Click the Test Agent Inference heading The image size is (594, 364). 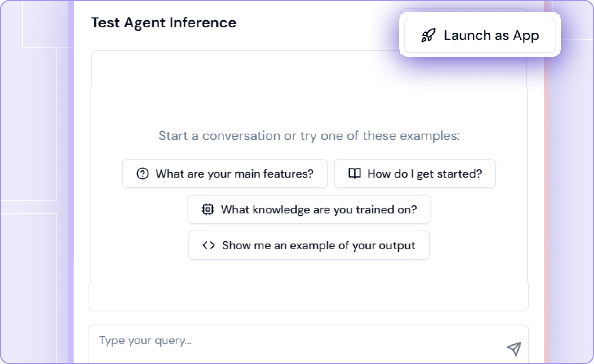point(164,22)
